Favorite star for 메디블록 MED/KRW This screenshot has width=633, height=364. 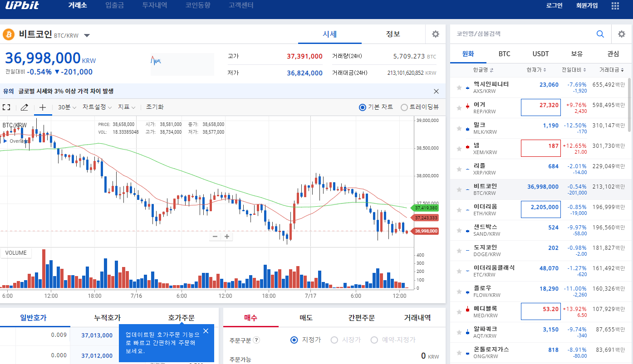coord(459,312)
